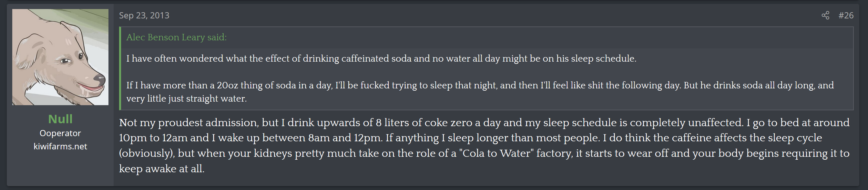This screenshot has height=190, width=868.
Task: Click the quoted line about caffeinated soda
Action: click(x=381, y=58)
